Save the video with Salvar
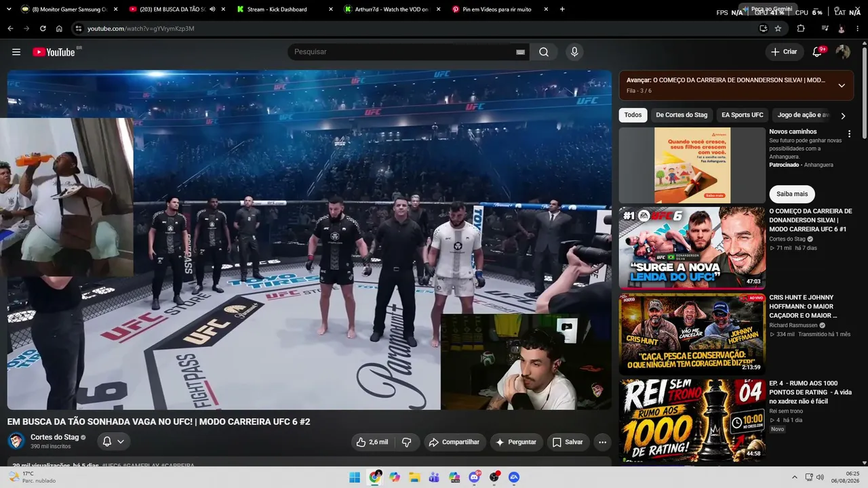 click(568, 442)
